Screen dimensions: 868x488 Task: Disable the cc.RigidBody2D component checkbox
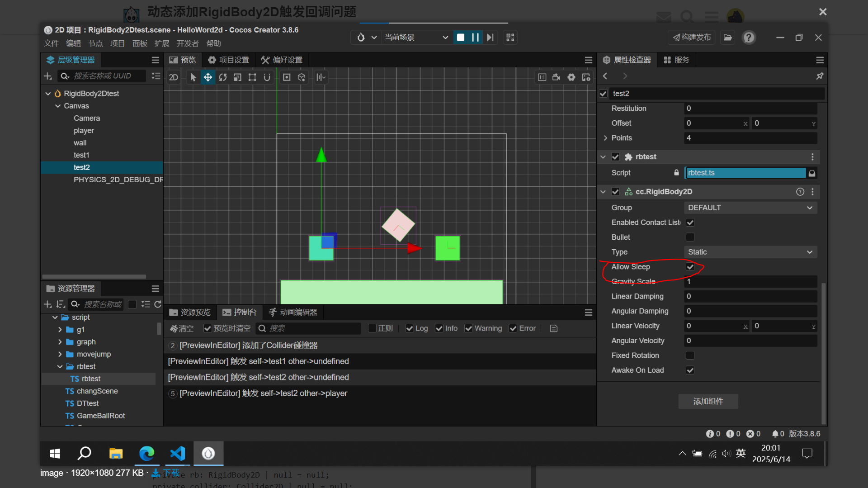point(615,192)
